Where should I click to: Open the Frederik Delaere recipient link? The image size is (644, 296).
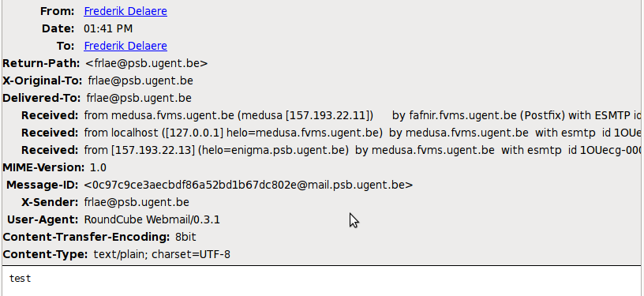(x=125, y=46)
